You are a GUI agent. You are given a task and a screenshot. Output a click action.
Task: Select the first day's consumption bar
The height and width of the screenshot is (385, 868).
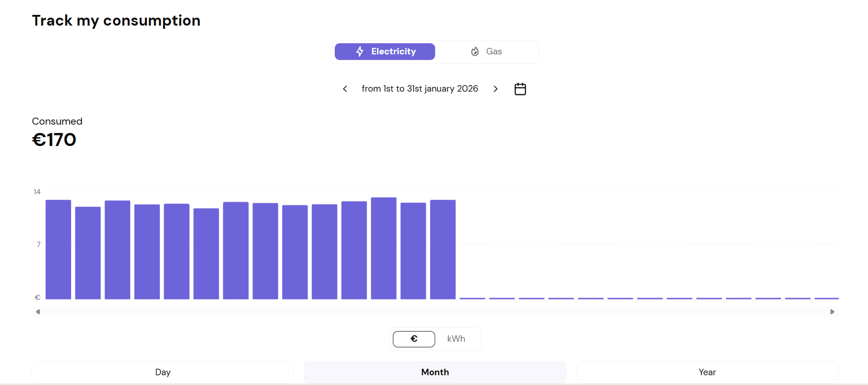(x=58, y=250)
